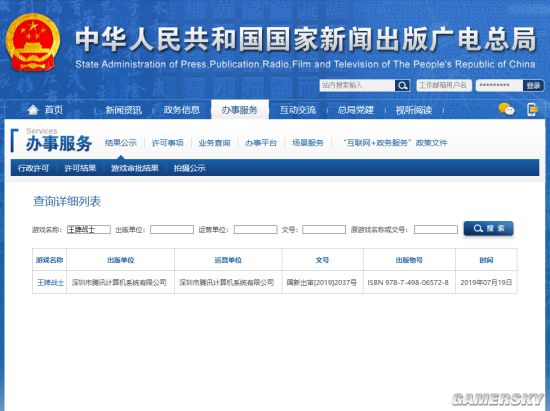Open the mobile phone version icon

(532, 109)
